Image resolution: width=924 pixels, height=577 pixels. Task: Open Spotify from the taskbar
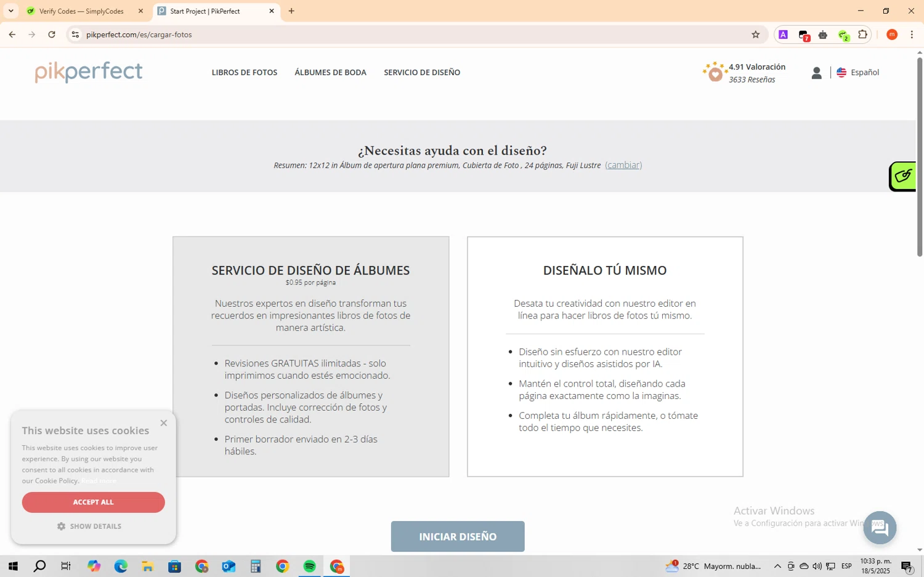tap(310, 567)
